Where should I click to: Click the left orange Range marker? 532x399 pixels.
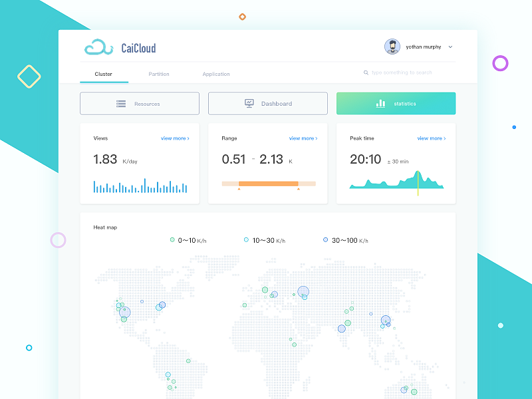pos(239,189)
